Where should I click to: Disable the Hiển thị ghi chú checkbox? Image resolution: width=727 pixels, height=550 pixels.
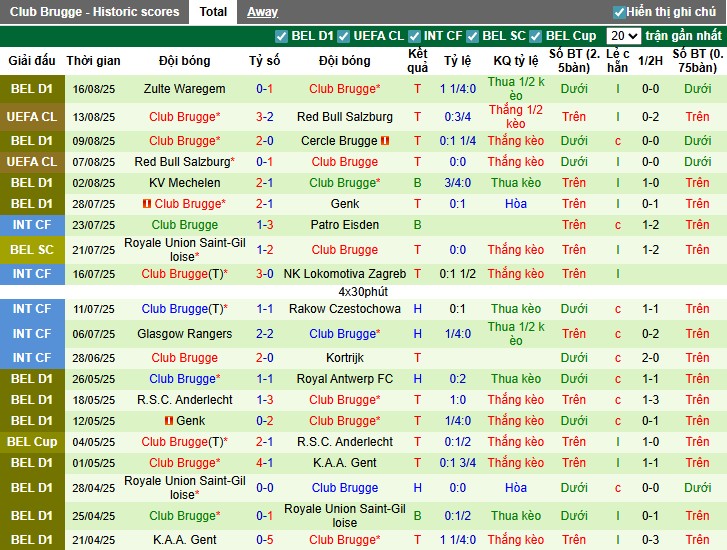[619, 12]
